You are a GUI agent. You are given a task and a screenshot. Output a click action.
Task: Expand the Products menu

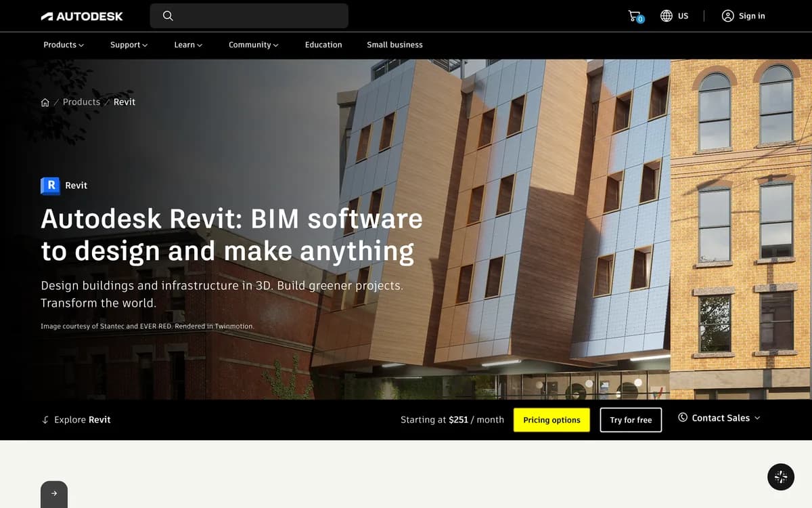pos(64,45)
